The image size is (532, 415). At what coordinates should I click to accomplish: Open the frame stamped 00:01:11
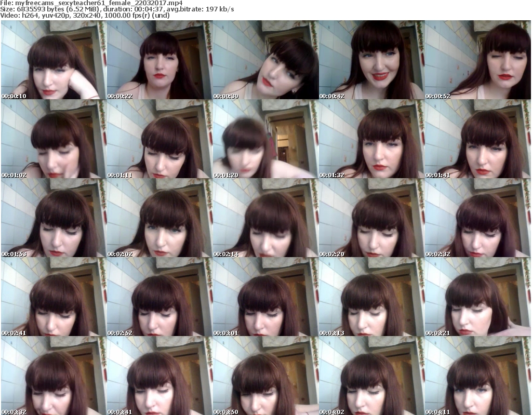[160, 139]
